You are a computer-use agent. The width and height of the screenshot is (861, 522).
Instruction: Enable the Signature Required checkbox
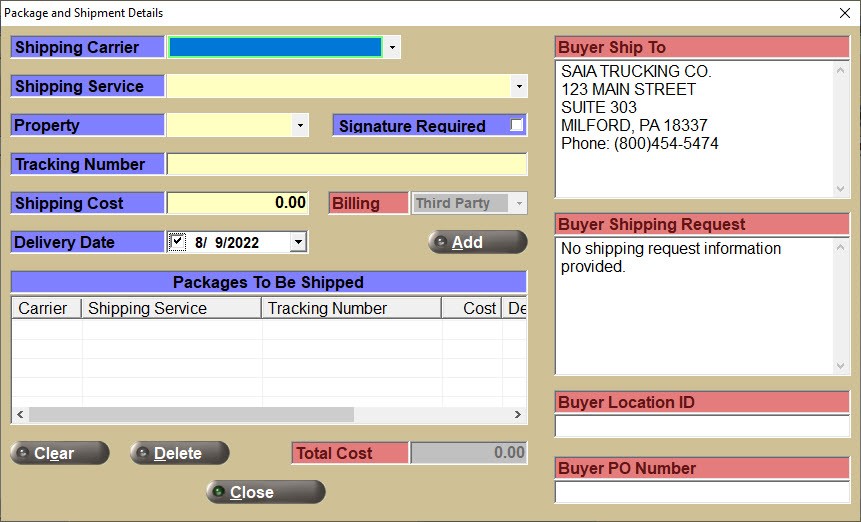tap(516, 125)
